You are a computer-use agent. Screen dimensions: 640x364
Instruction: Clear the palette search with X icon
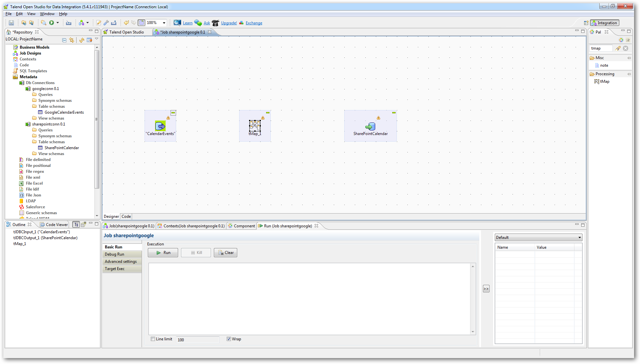point(626,48)
